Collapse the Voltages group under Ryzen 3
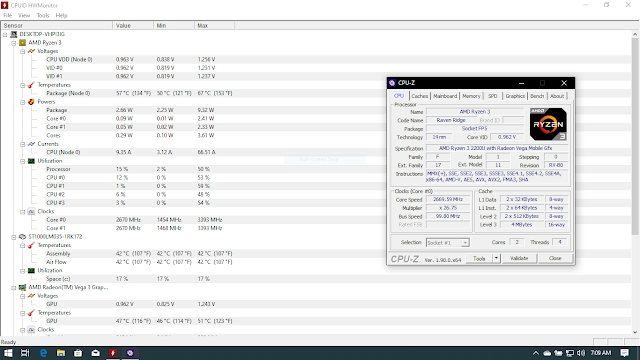 click(23, 51)
